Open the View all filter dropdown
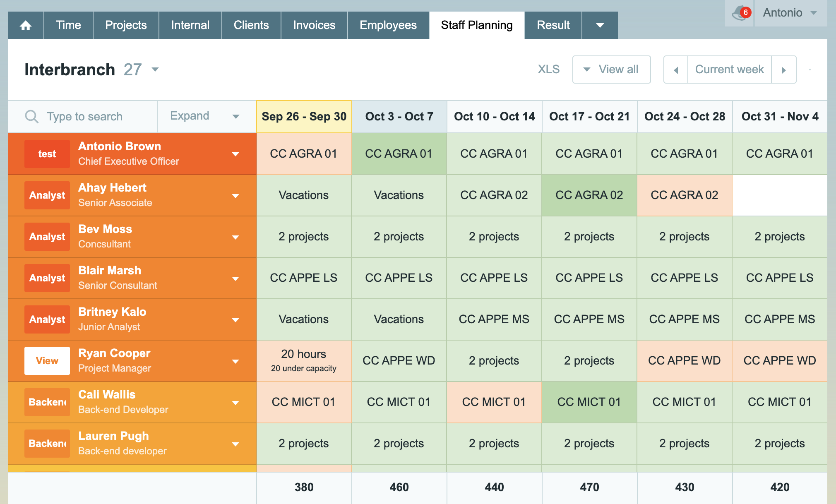The image size is (836, 504). 611,70
